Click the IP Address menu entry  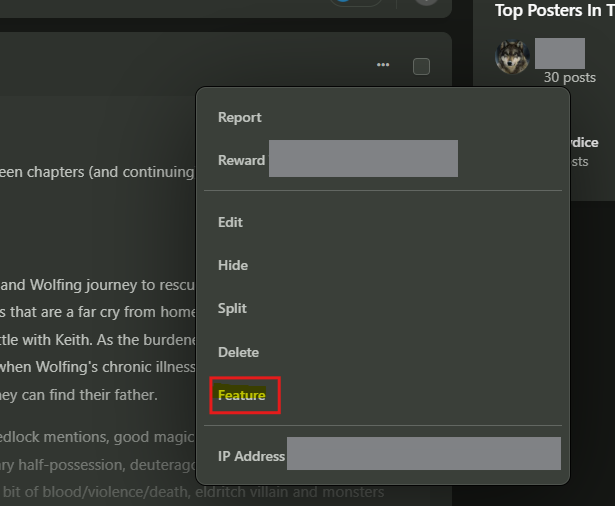251,456
